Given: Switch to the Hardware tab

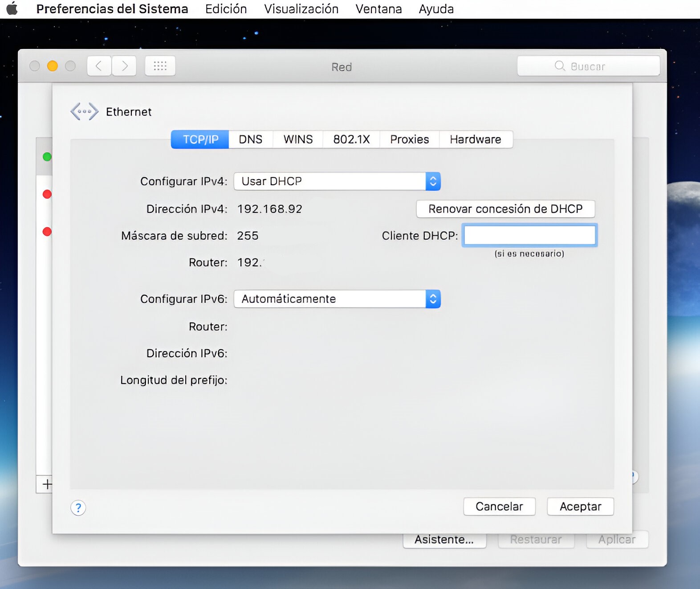Looking at the screenshot, I should (x=476, y=139).
